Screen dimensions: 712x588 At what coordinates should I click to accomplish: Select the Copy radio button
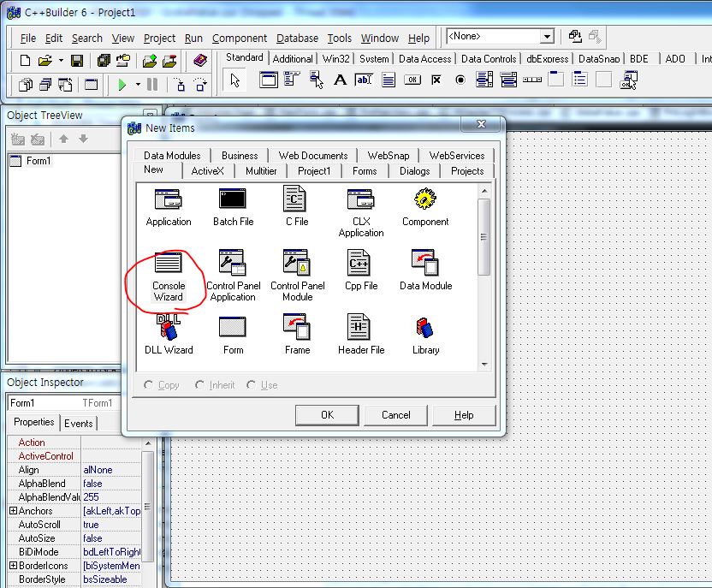pos(149,385)
